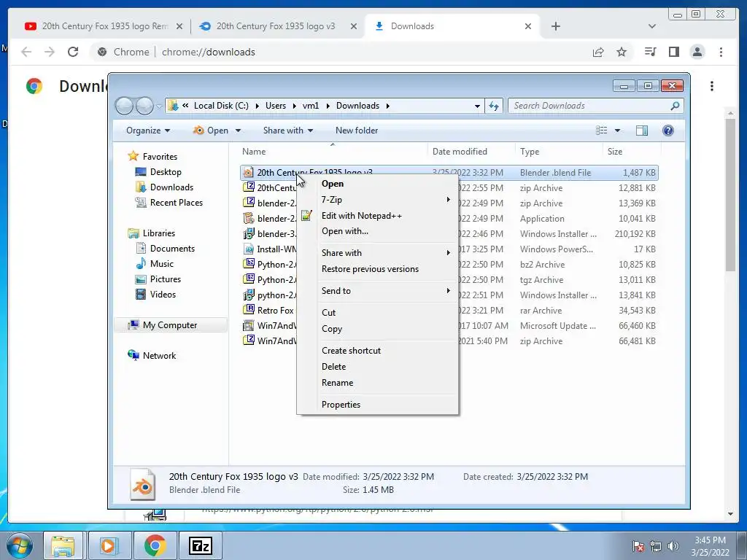Image resolution: width=747 pixels, height=560 pixels.
Task: Open the Downloads page three-dot menu
Action: tap(712, 86)
